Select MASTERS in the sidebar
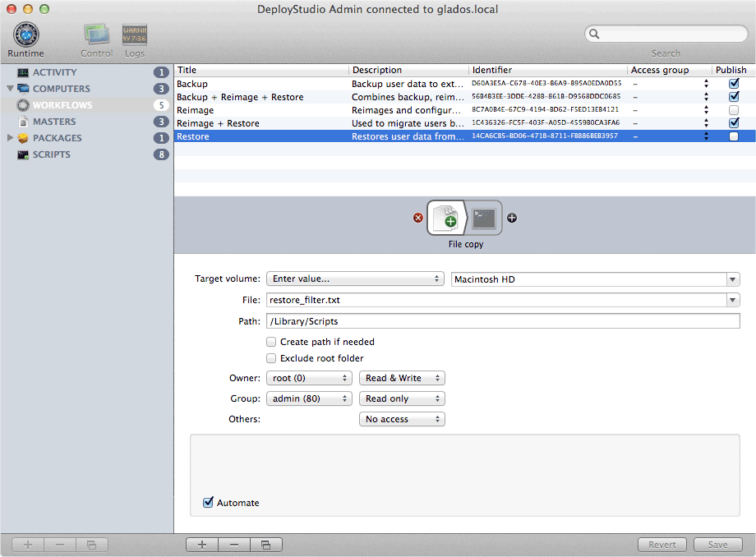The image size is (756, 557). pos(53,122)
